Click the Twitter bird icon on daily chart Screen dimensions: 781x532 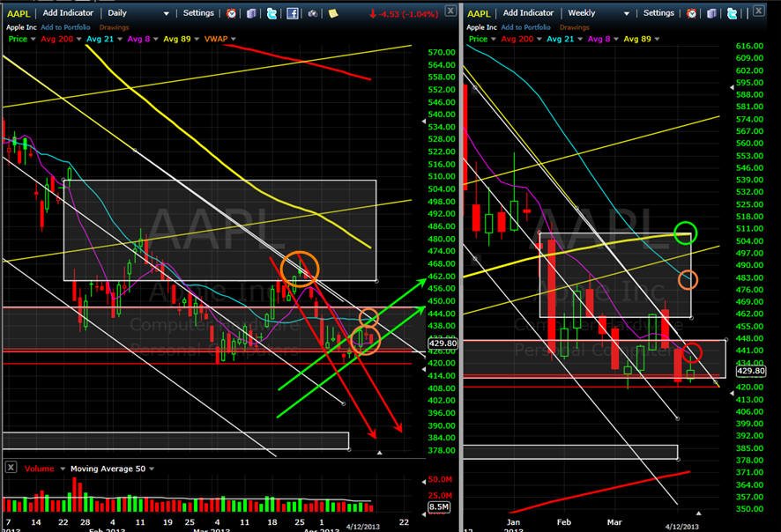coord(272,13)
